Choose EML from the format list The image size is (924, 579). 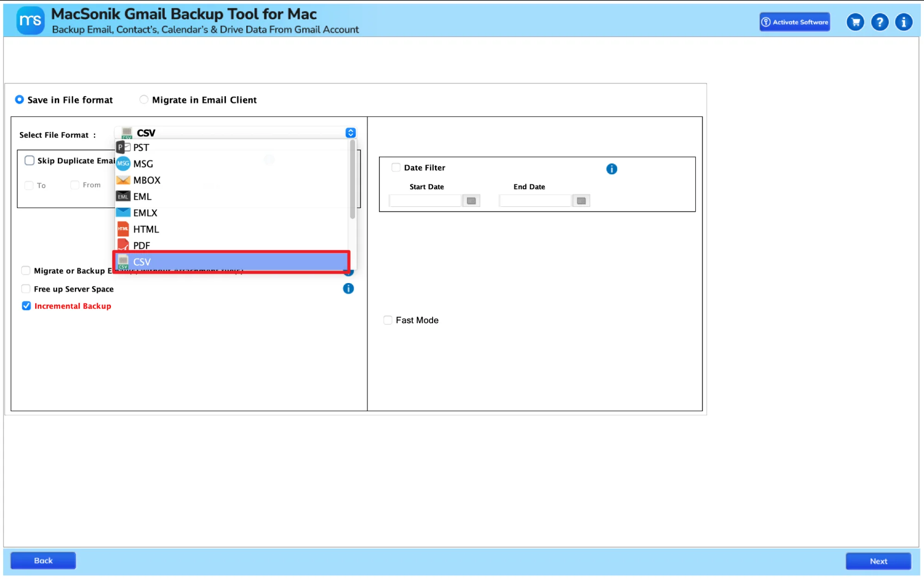click(231, 197)
